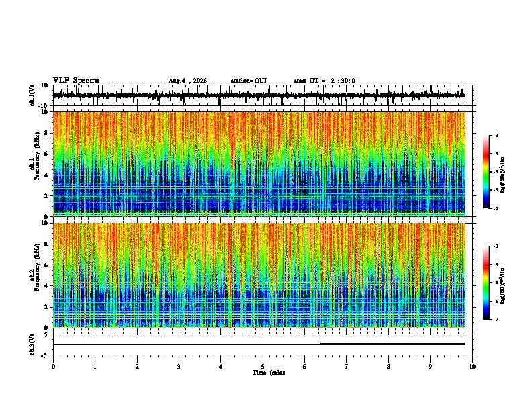Viewport: 532px width, 411px height.
Task: Click the "Time (min)" x-axis label
Action: (269, 373)
